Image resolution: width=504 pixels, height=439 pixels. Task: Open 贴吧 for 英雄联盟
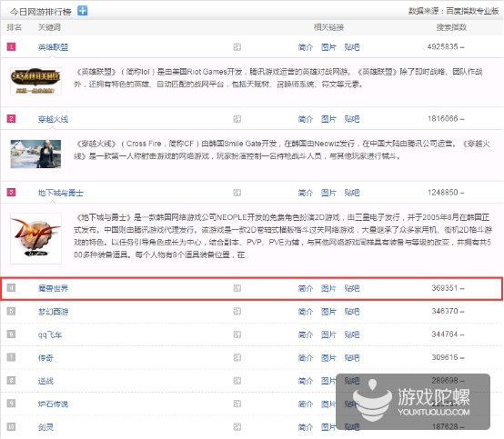(x=352, y=47)
